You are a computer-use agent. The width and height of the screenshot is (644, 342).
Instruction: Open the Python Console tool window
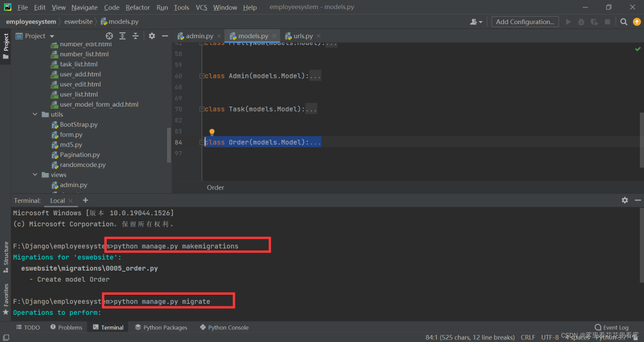click(x=224, y=327)
